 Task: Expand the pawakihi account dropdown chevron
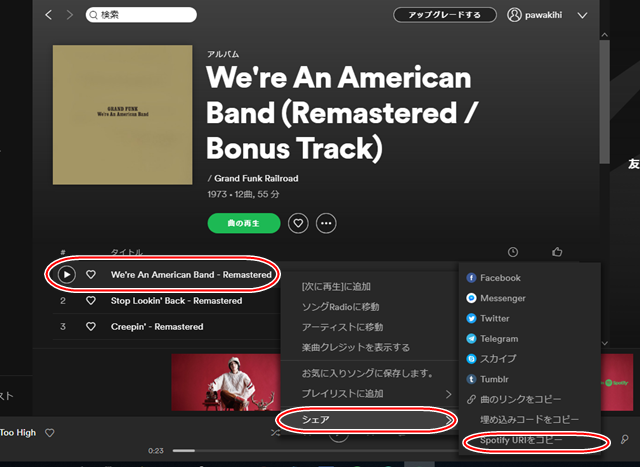(x=582, y=16)
